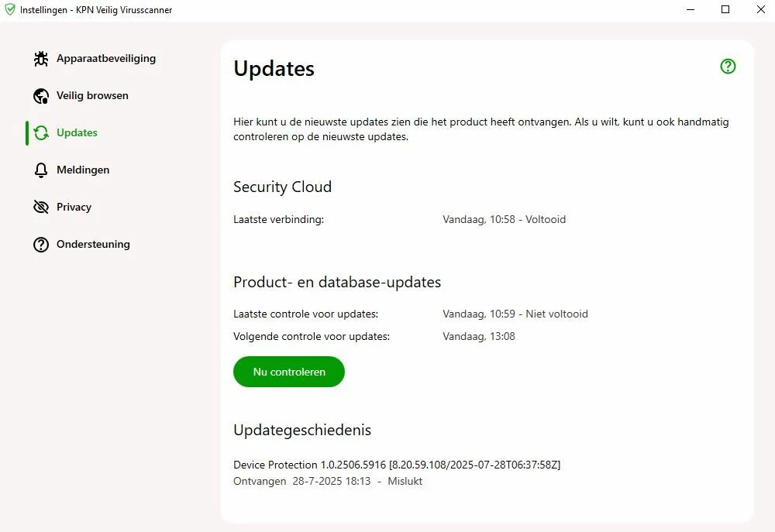Maximize the Instellingen window
Viewport: 775px width, 532px height.
725,10
